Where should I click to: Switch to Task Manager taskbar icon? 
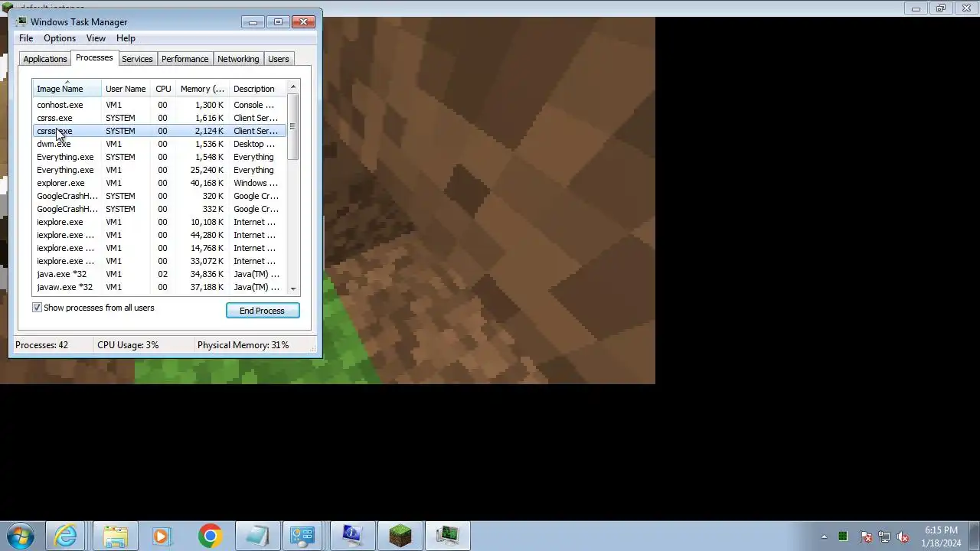tap(447, 536)
